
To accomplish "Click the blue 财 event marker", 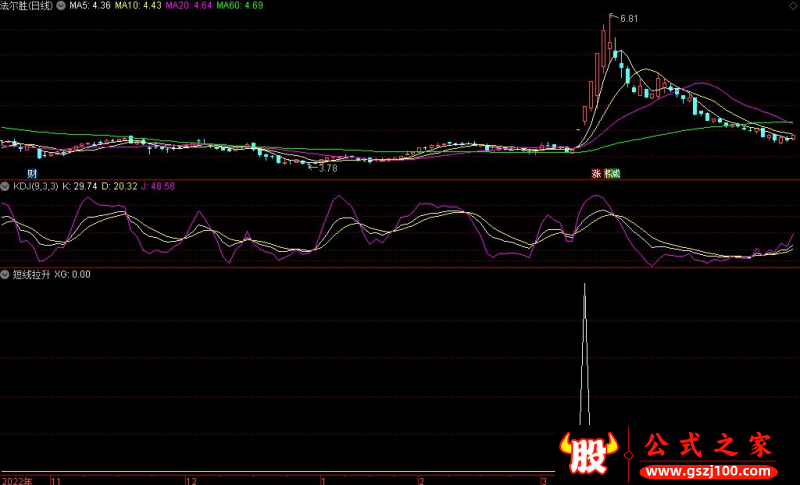I will (32, 174).
